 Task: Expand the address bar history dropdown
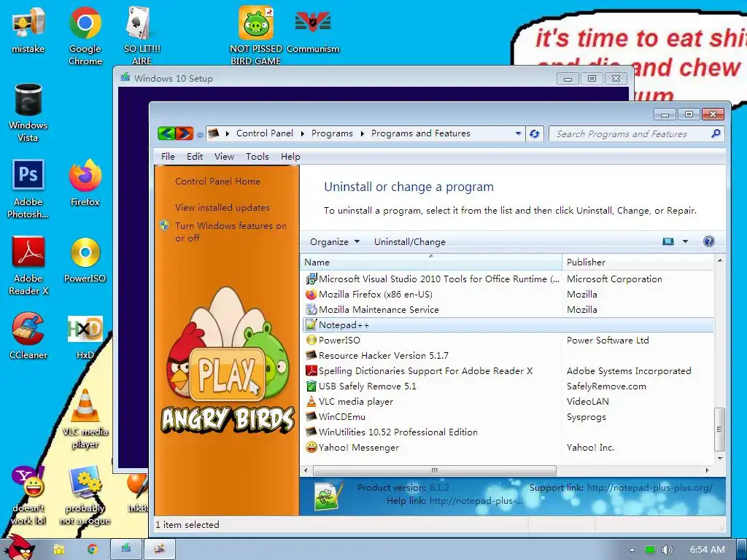click(x=519, y=134)
